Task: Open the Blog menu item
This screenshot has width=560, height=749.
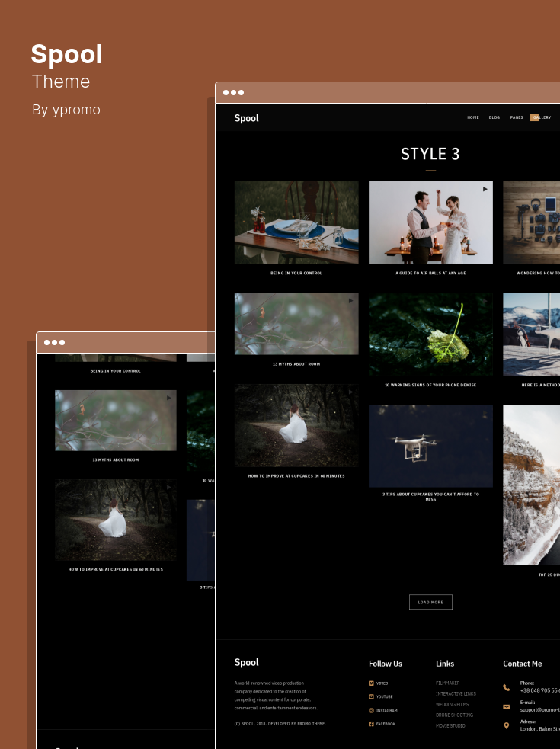Action: (494, 117)
